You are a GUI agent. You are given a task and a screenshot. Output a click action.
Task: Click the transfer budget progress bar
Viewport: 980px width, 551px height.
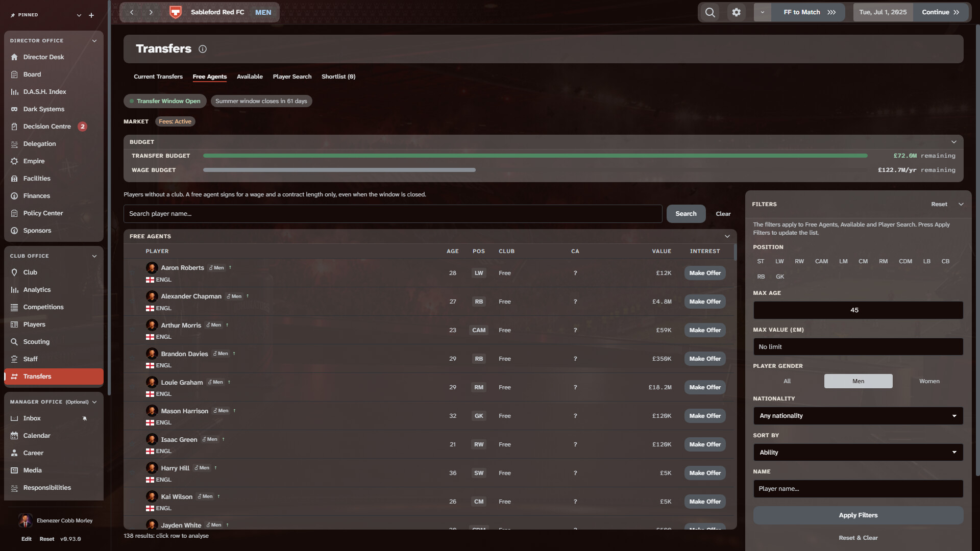tap(535, 156)
